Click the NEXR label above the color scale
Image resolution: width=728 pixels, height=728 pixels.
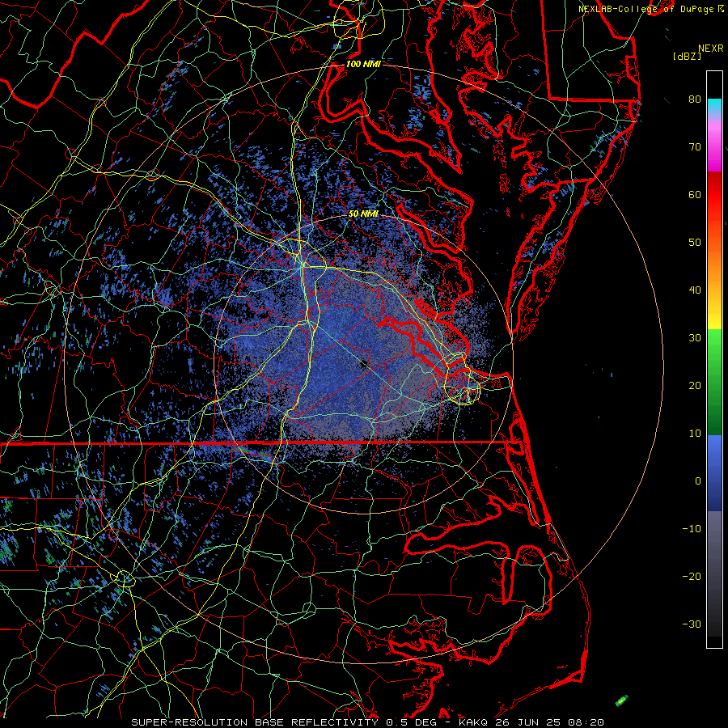click(x=711, y=49)
